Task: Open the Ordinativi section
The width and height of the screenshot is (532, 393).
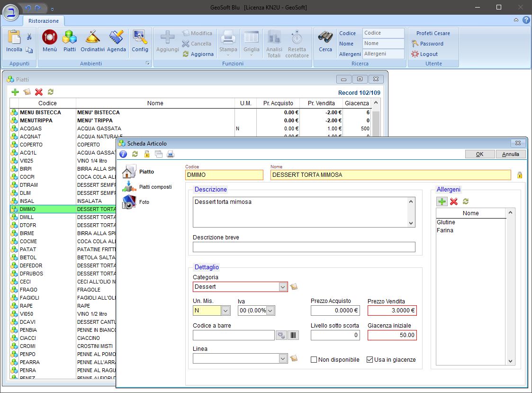Action: [x=92, y=41]
